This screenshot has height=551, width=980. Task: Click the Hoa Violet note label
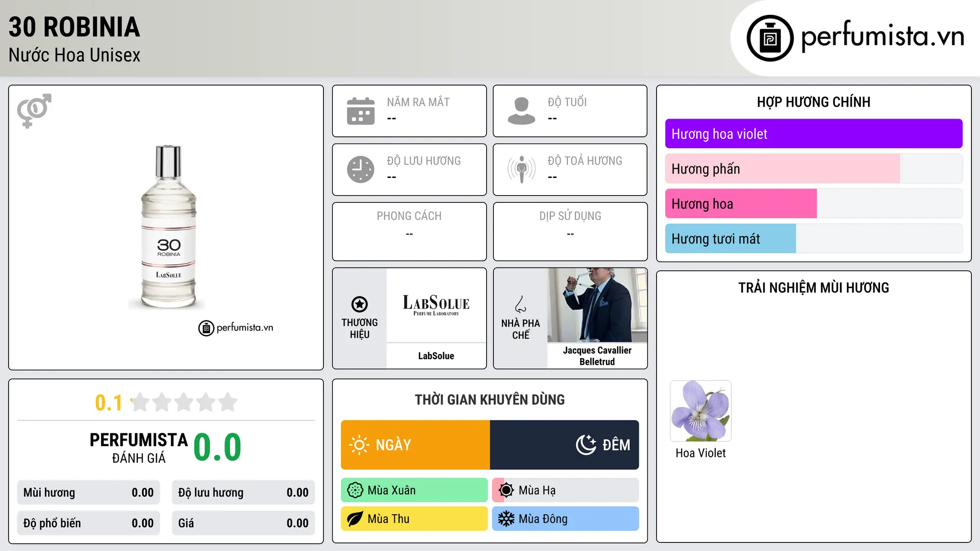click(x=701, y=453)
